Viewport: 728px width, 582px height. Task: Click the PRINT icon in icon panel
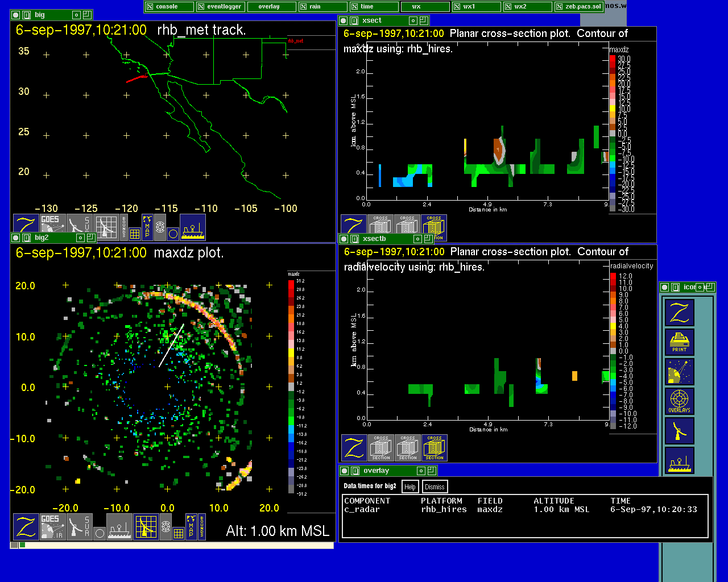[679, 342]
